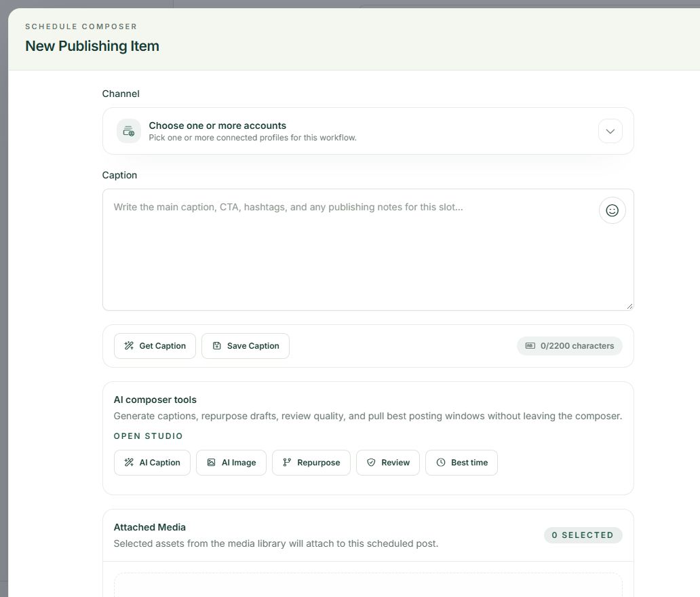Open the emoji picker smiley icon
Image resolution: width=700 pixels, height=597 pixels.
point(612,210)
